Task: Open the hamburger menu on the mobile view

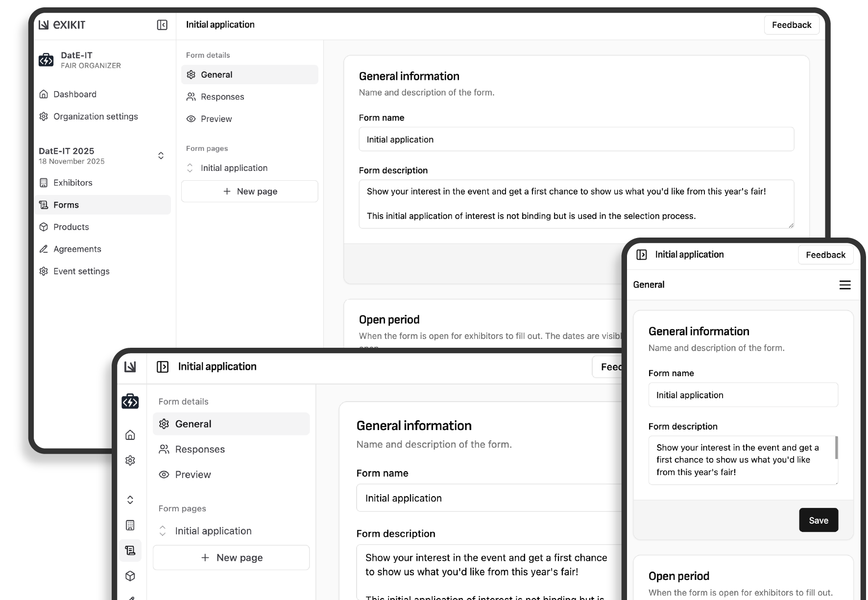Action: pos(845,285)
